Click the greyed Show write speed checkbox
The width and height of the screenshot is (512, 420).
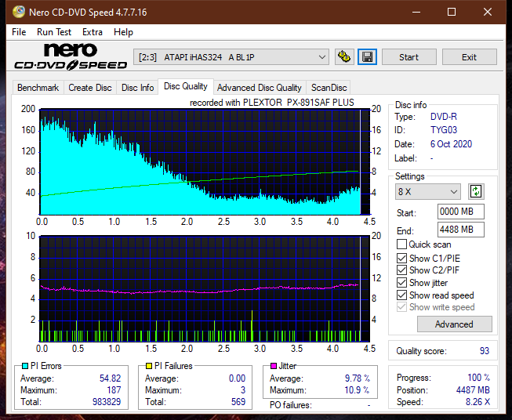[401, 307]
